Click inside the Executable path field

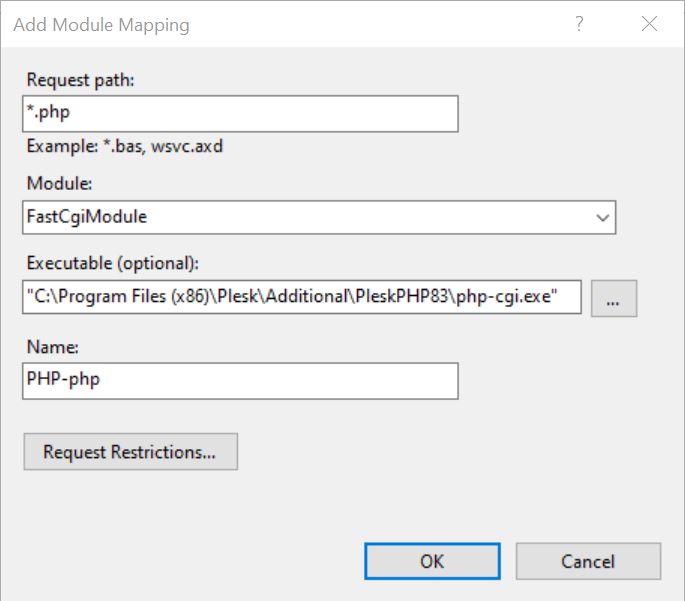click(300, 297)
